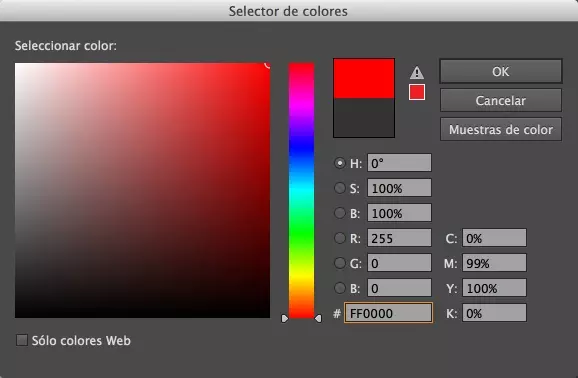Click the R field showing 255
This screenshot has width=578, height=378.
399,238
